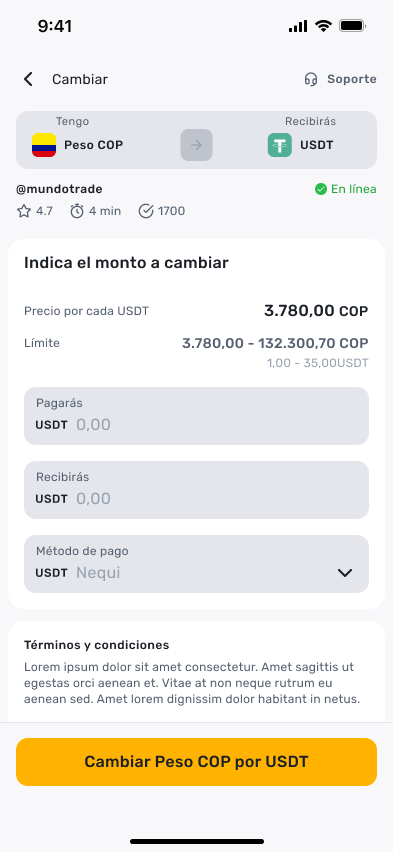Tap Cambiar Peso COP por USDT button
Viewport: 393px width, 852px height.
point(196,762)
